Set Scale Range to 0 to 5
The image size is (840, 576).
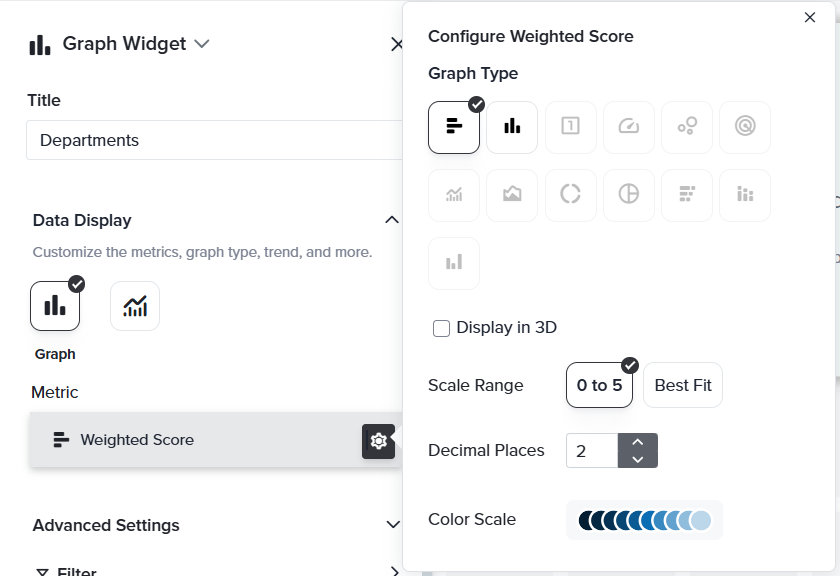pyautogui.click(x=599, y=385)
